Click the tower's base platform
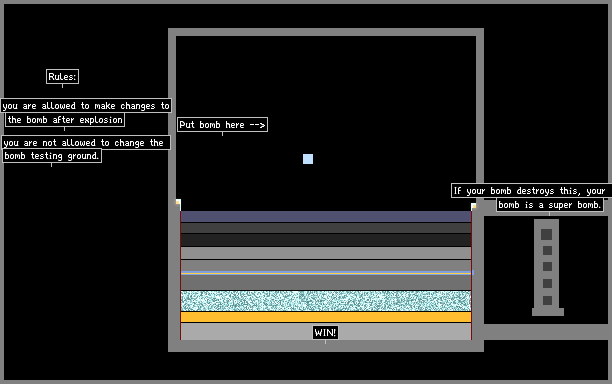The height and width of the screenshot is (384, 612). (x=548, y=312)
